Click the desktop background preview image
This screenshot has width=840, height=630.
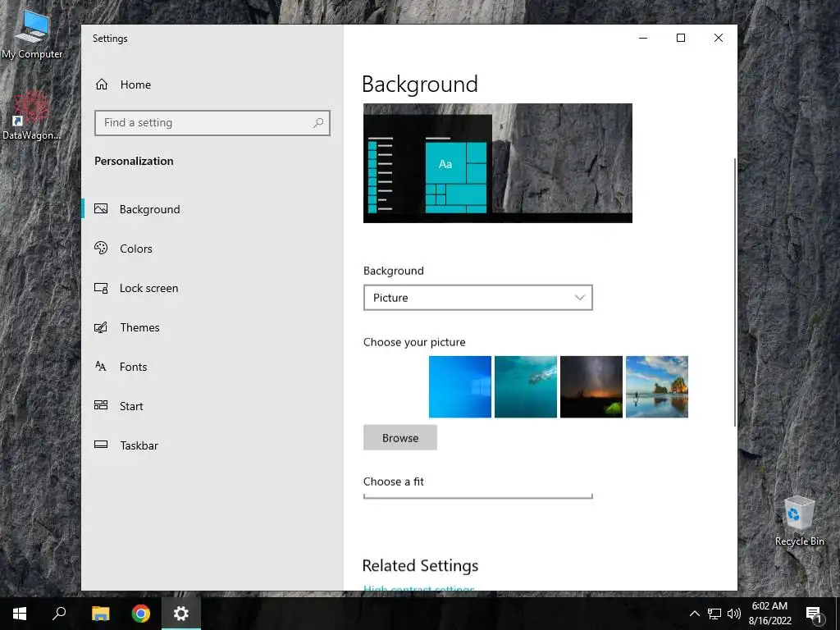pyautogui.click(x=498, y=163)
